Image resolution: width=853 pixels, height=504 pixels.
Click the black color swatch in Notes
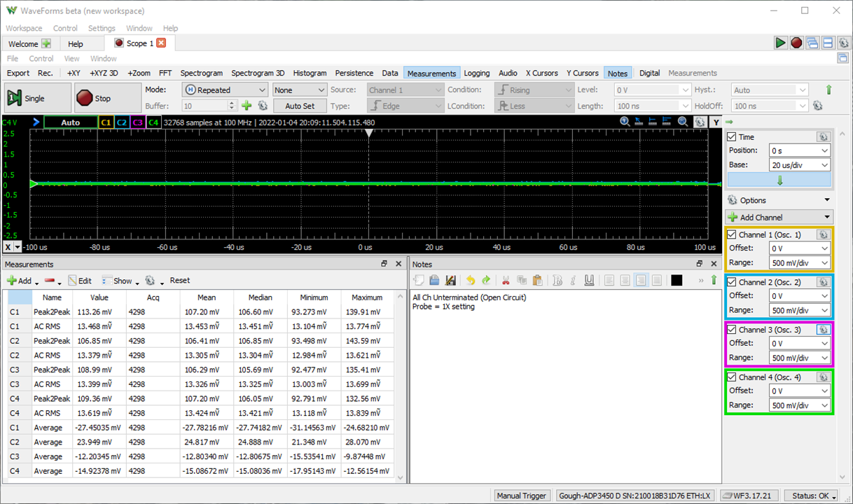[677, 281]
